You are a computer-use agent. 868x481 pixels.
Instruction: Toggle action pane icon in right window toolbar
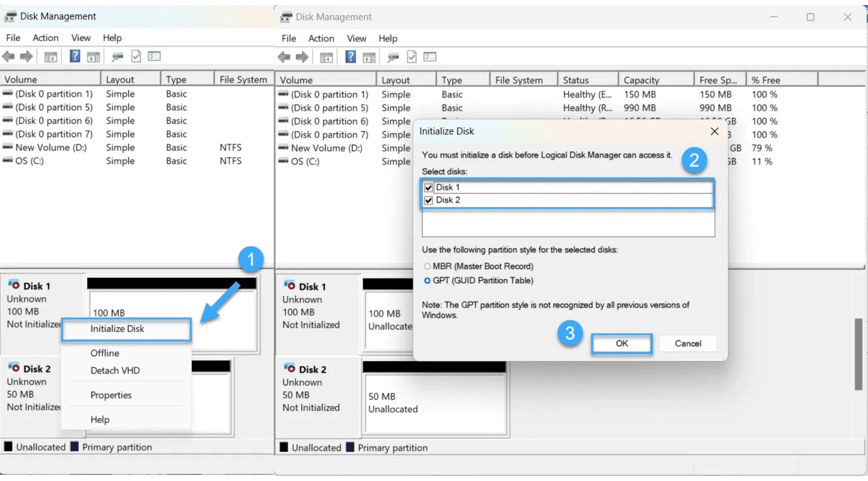(369, 57)
